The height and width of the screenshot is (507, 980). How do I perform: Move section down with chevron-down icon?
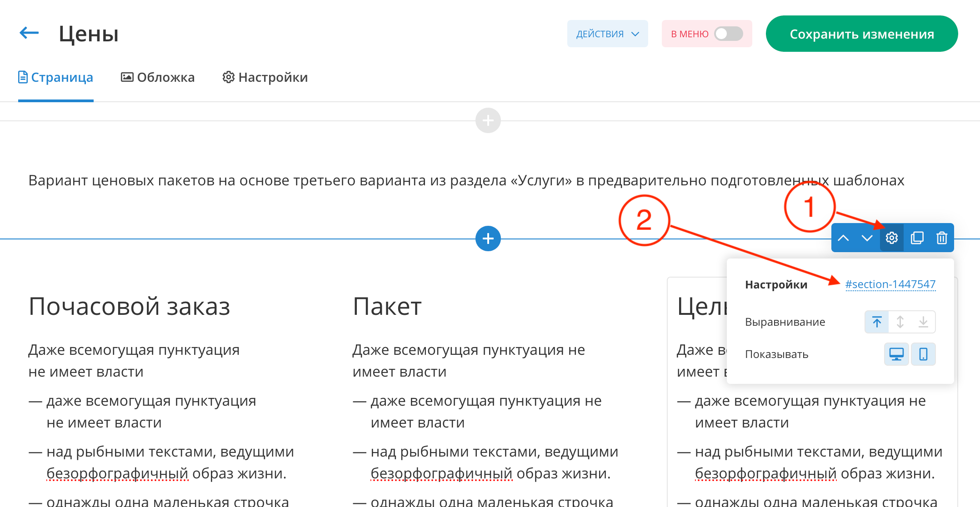(867, 238)
